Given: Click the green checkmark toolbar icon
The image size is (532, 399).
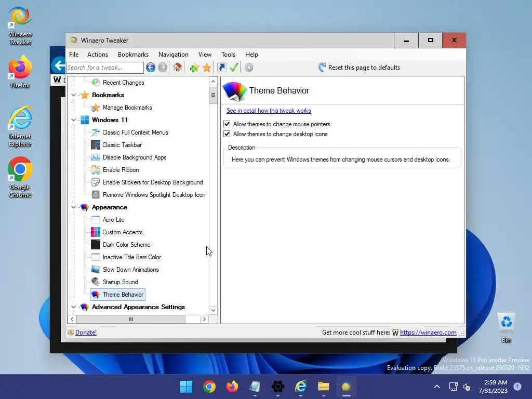Looking at the screenshot, I should click(x=234, y=67).
